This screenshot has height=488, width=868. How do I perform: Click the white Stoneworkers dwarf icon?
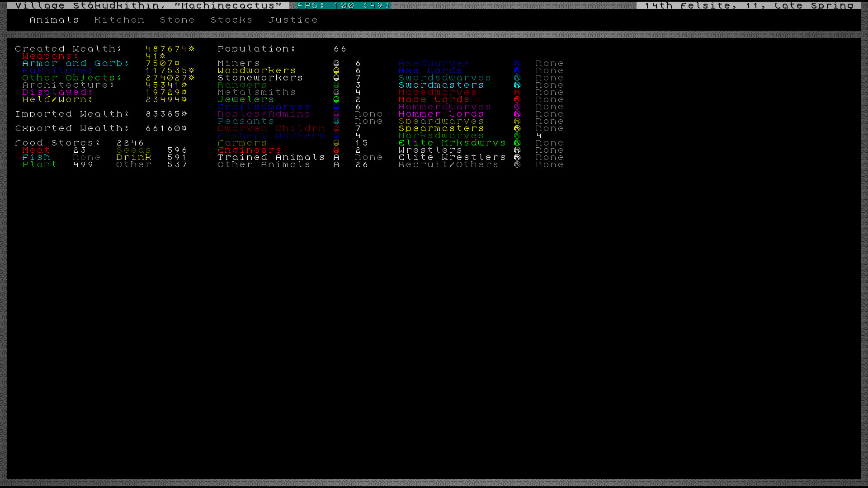336,78
